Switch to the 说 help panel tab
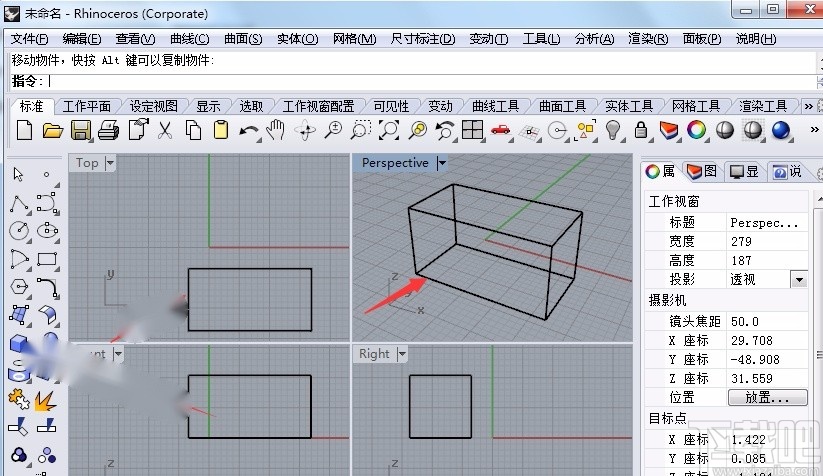823x476 pixels. coord(787,172)
